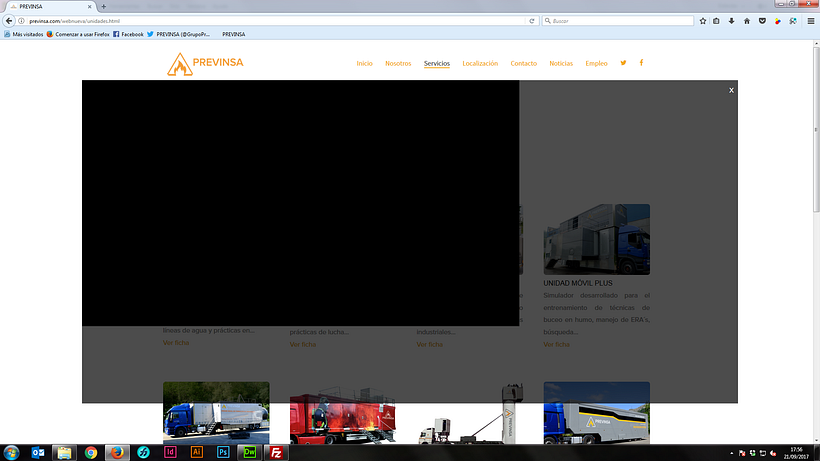This screenshot has width=820, height=461.
Task: Open the Localización menu item
Action: coord(480,63)
